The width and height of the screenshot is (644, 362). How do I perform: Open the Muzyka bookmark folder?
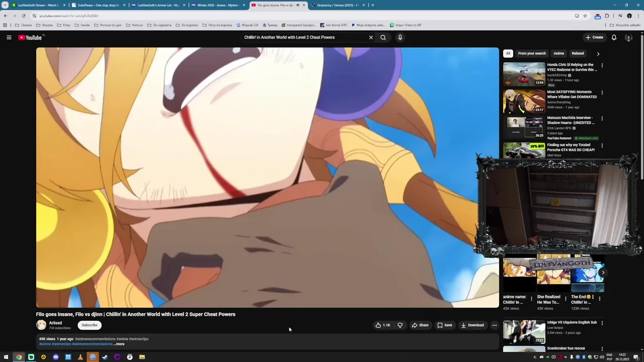coord(44,25)
